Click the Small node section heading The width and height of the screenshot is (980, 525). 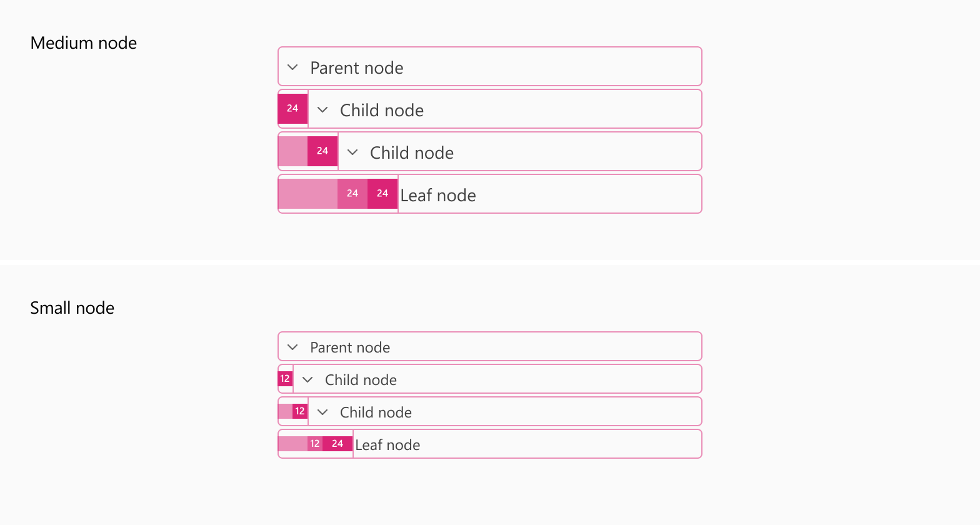pyautogui.click(x=72, y=307)
